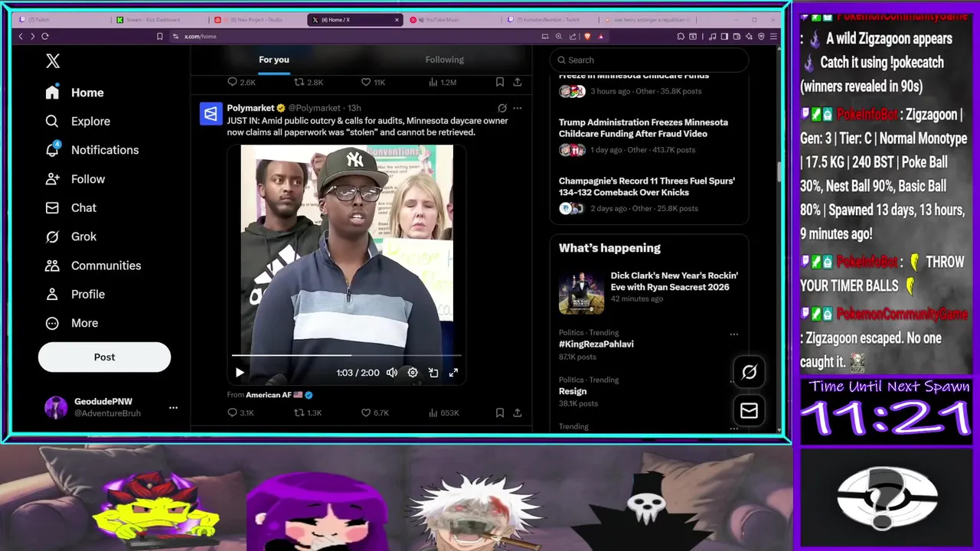Share the Polymarket post
Image resolution: width=980 pixels, height=551 pixels.
coord(518,412)
